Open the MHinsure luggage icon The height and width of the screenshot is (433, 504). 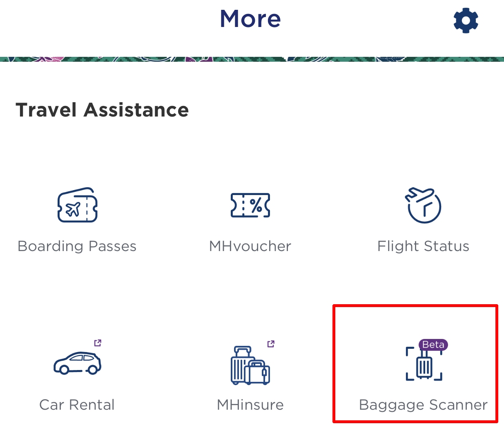pyautogui.click(x=250, y=366)
